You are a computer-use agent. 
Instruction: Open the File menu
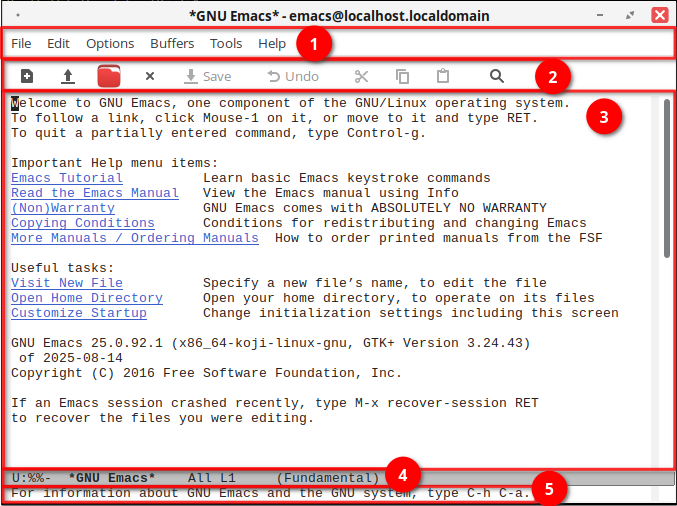click(x=21, y=44)
